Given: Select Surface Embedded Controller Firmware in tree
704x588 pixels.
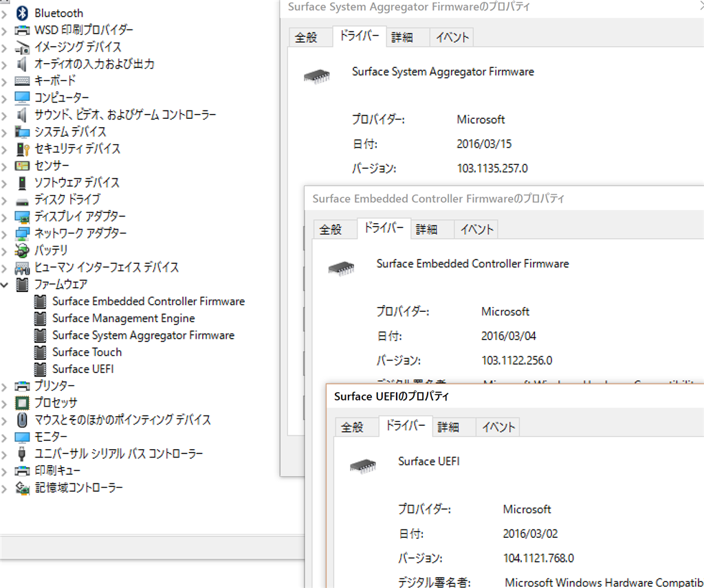Looking at the screenshot, I should click(148, 302).
